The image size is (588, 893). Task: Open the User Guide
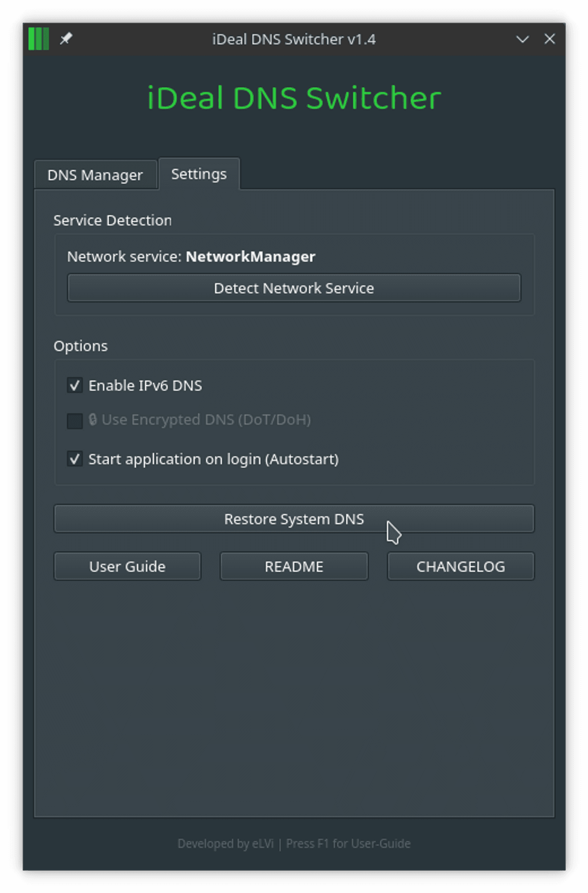[x=127, y=566]
